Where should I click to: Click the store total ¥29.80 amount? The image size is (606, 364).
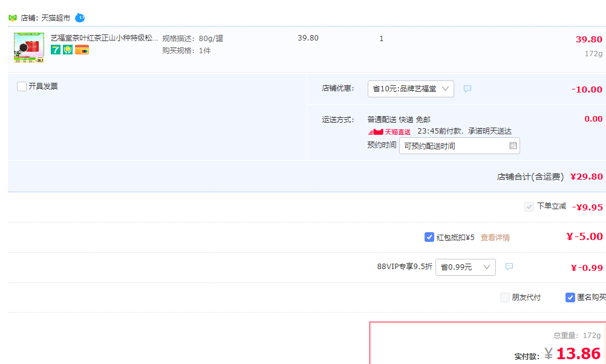pyautogui.click(x=586, y=177)
